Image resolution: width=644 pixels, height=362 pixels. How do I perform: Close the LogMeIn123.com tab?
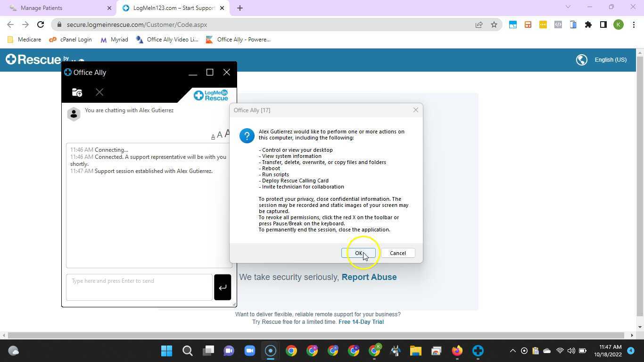point(222,8)
